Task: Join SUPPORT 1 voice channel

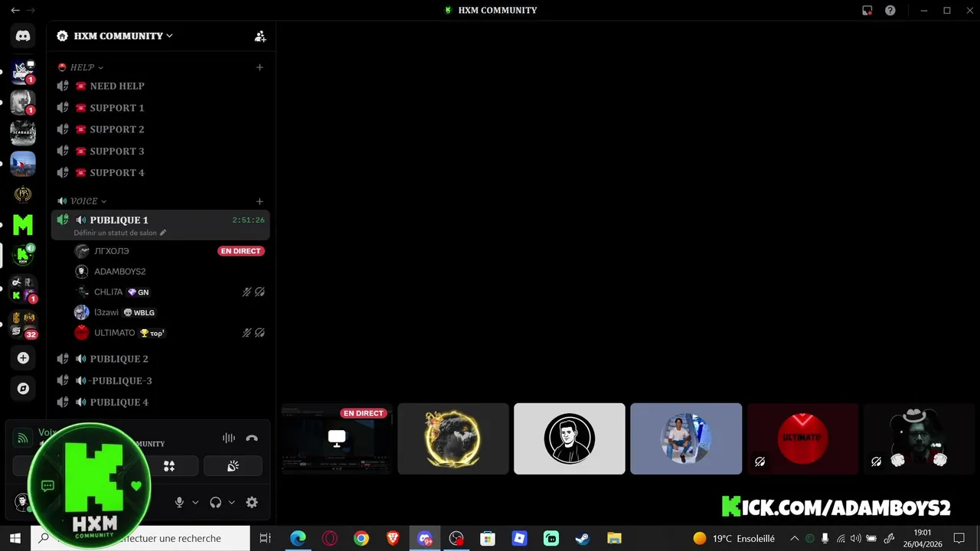Action: (161, 108)
